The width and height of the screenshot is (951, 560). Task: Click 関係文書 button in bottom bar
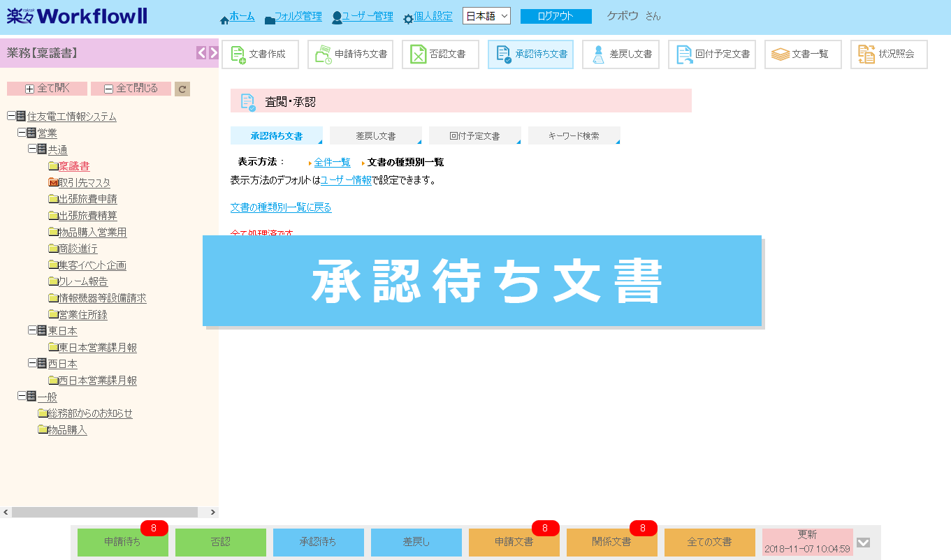click(612, 542)
